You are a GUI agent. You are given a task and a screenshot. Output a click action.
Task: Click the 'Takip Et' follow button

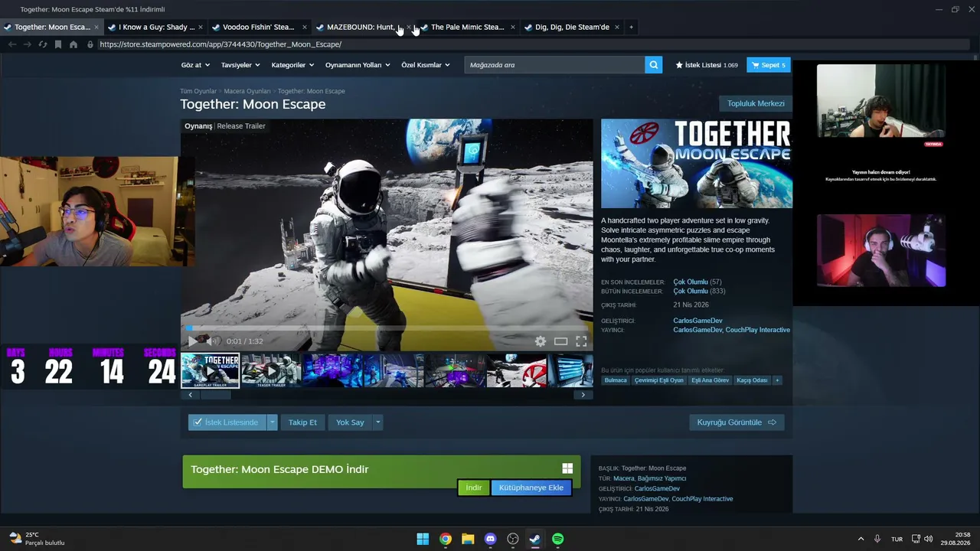click(302, 422)
